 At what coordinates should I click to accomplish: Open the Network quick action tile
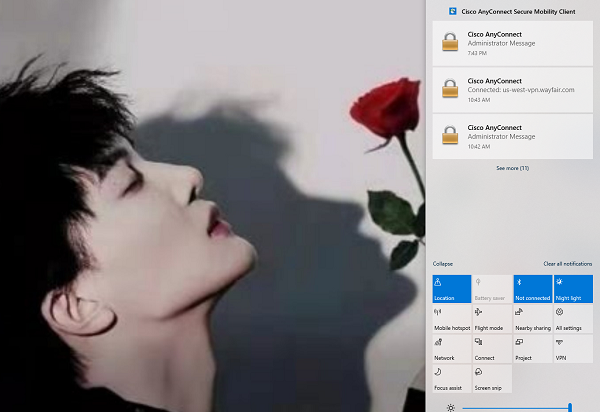click(x=452, y=349)
